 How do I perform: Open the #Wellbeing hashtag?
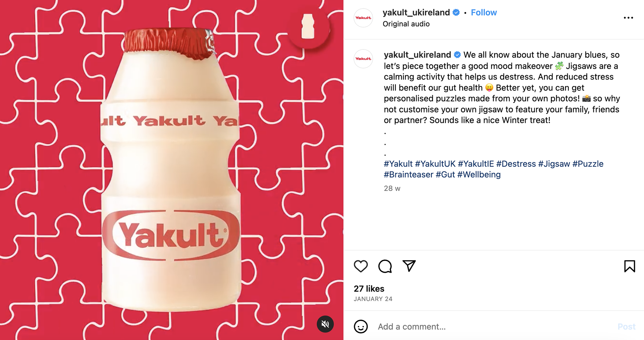(479, 175)
